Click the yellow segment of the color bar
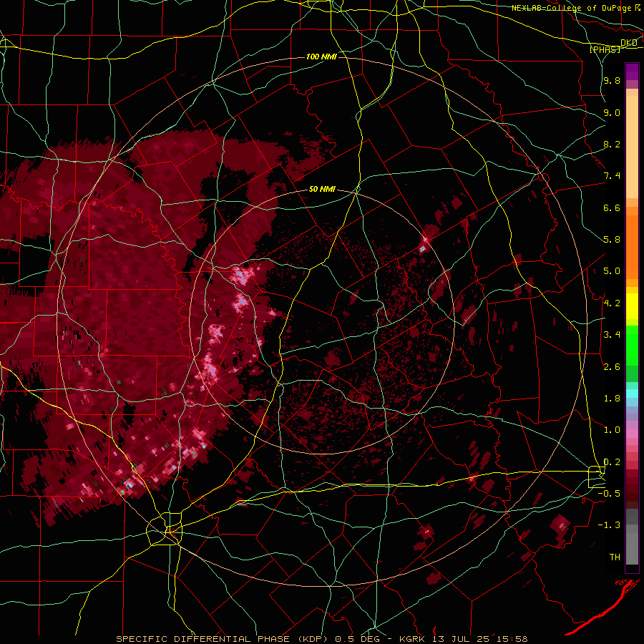This screenshot has height=644, width=644. [x=632, y=306]
